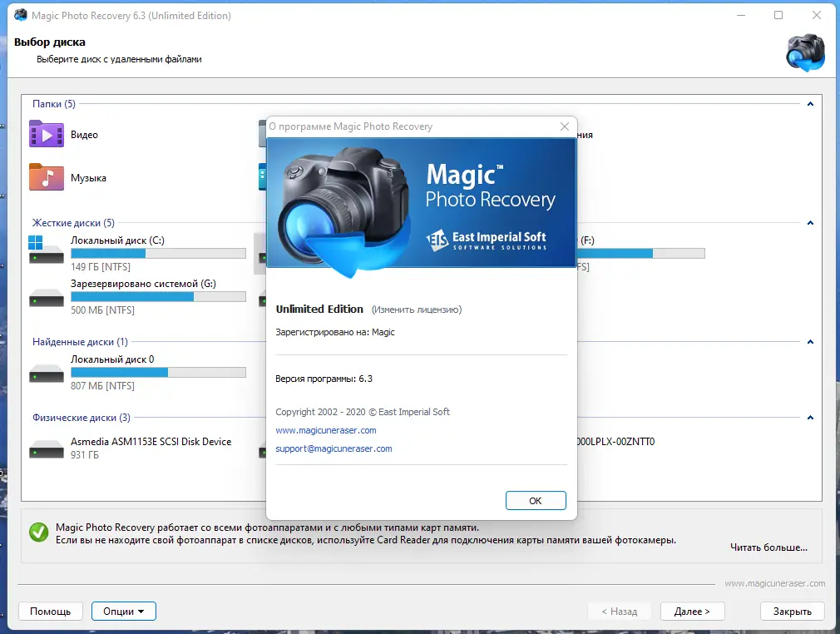The height and width of the screenshot is (634, 840).
Task: Select Зарезервировано системой (G:) label
Action: 143,284
